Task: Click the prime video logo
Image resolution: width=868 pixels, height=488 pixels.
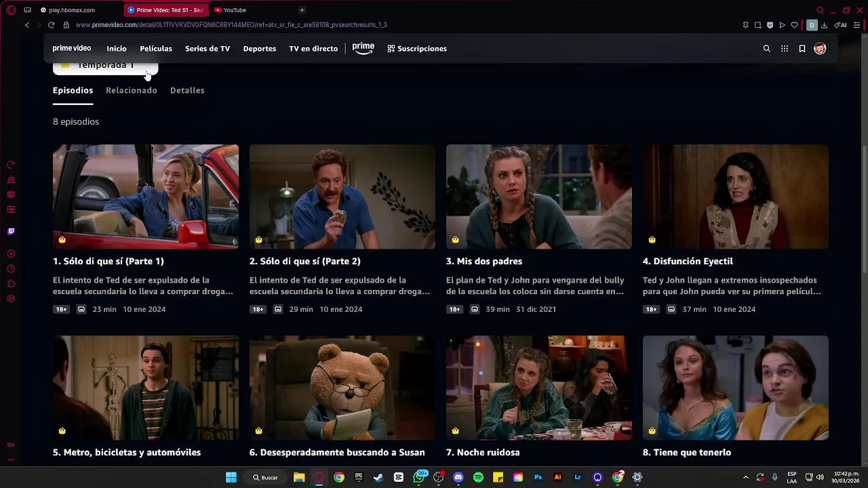Action: click(72, 49)
